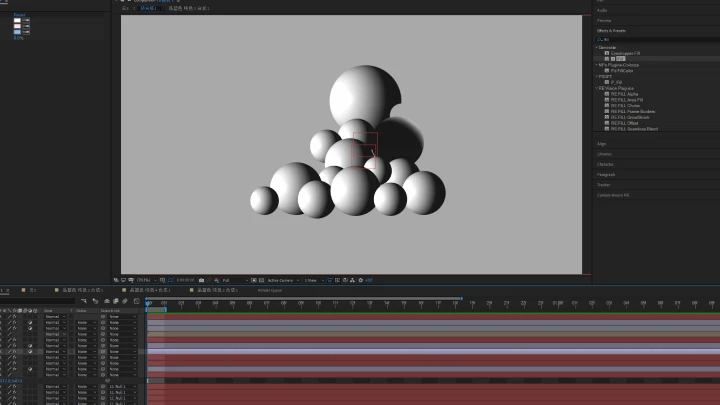Switch to the 纯色 4 合成 1 timeline tab
Screen dimensions: 720x405
(150, 290)
